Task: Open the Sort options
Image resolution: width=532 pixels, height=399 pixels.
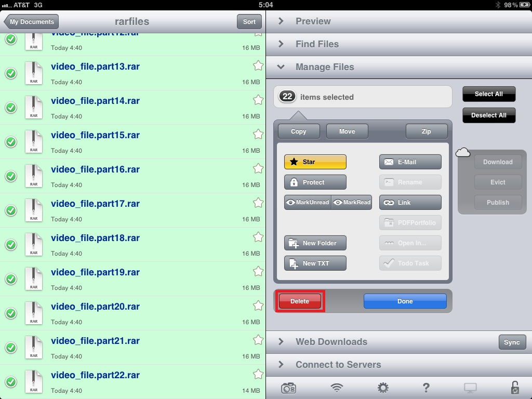Action: 249,22
